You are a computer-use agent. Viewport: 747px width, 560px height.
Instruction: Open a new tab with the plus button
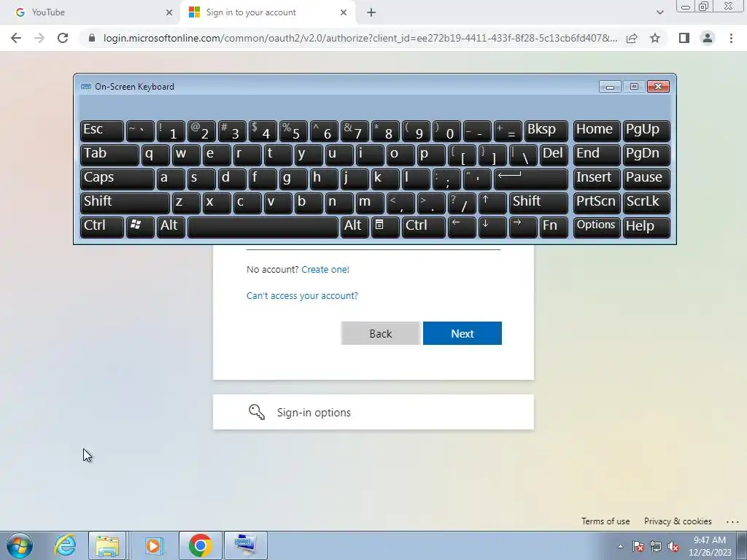click(371, 12)
